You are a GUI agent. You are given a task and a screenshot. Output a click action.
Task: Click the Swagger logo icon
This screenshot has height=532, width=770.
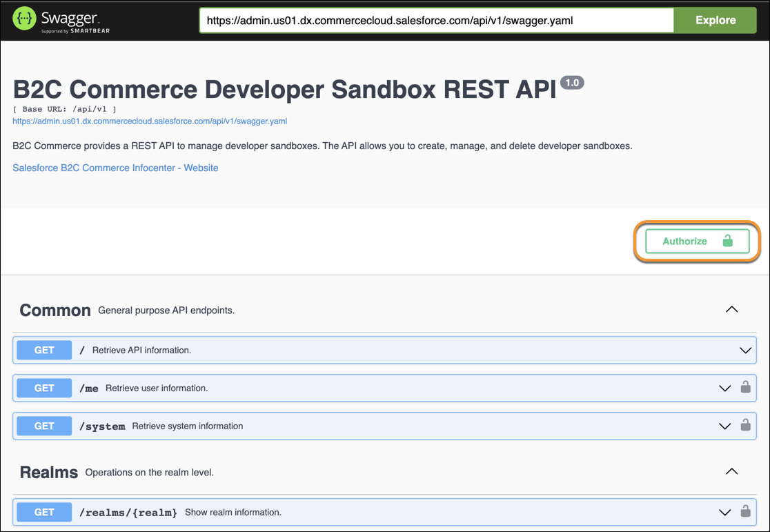pos(25,19)
